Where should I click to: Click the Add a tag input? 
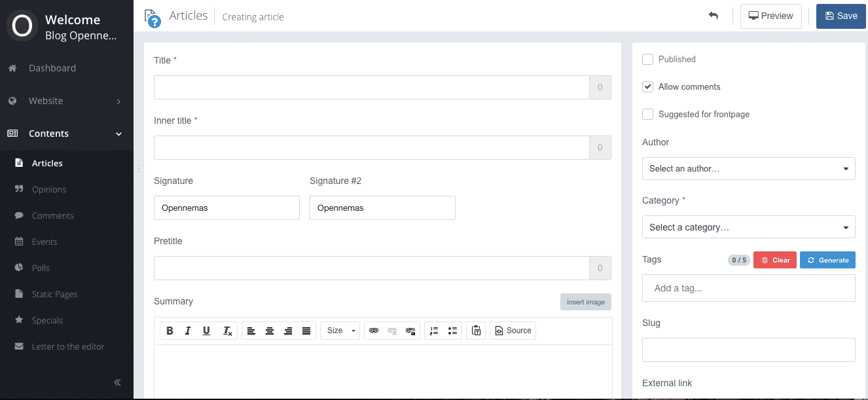click(x=749, y=288)
